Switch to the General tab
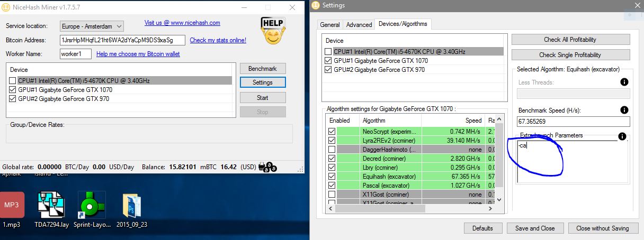Viewport: 644px width, 240px height. 330,25
